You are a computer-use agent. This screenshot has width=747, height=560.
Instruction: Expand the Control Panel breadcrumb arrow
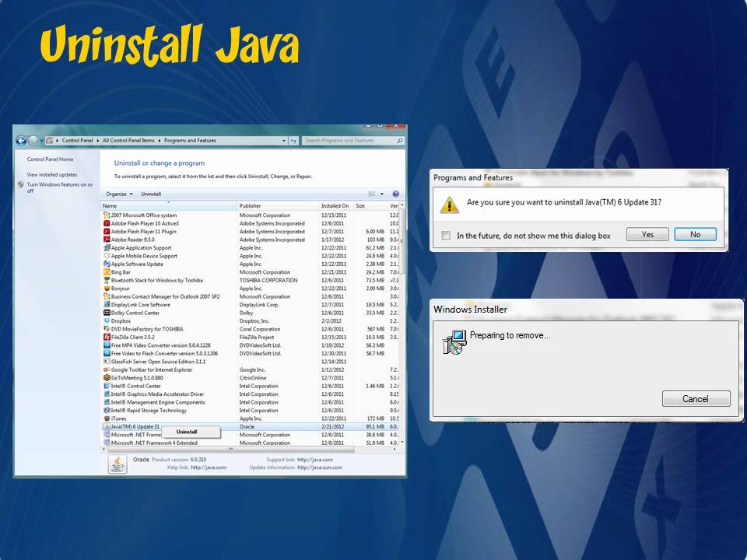point(98,141)
